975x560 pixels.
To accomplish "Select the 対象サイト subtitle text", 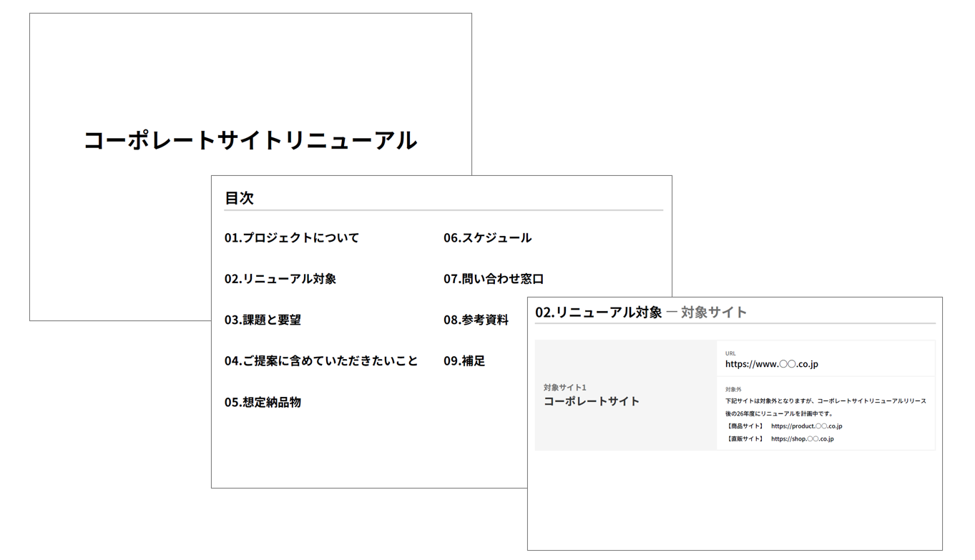I will [x=714, y=312].
